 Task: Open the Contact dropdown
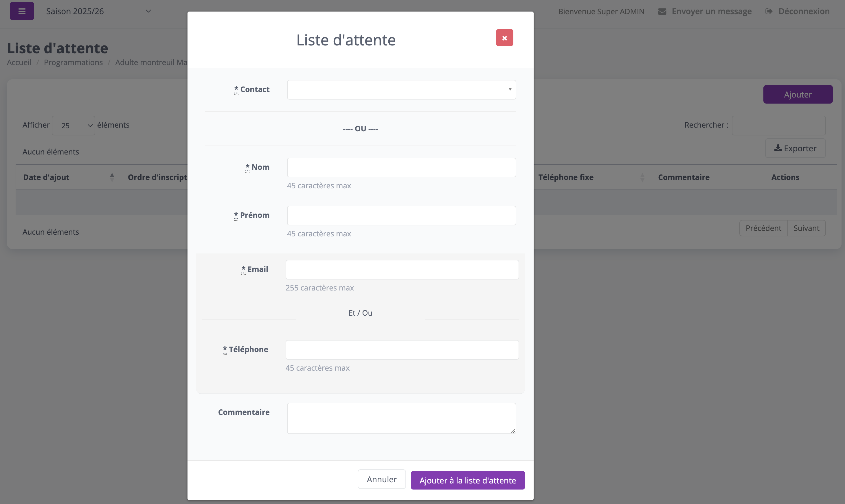[x=401, y=90]
